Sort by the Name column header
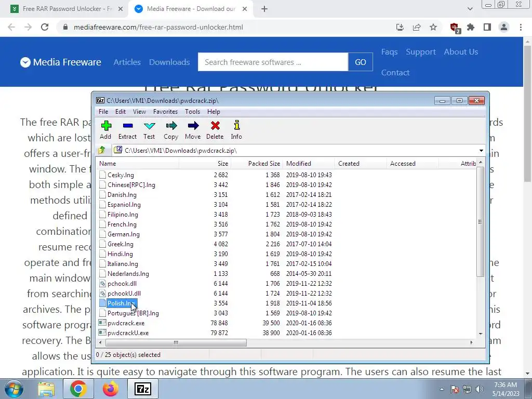This screenshot has height=399, width=532. (137, 164)
